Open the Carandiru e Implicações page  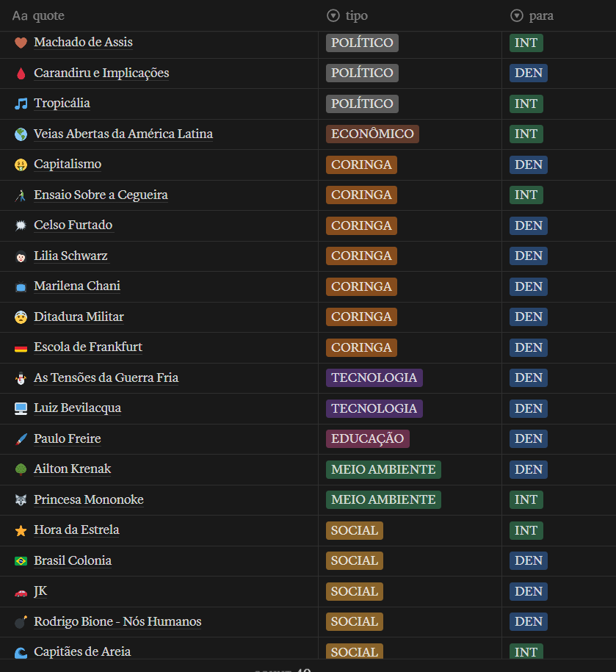pos(101,73)
